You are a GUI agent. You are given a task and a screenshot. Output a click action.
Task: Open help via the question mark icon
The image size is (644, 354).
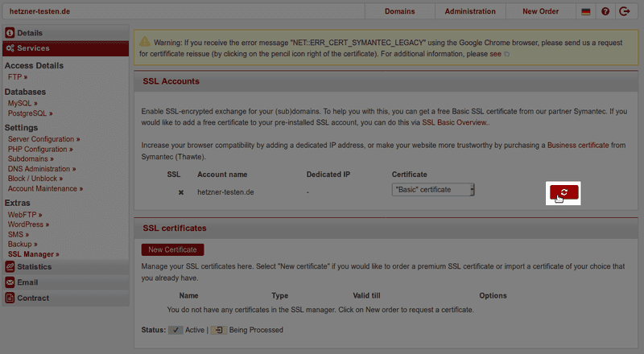pos(605,11)
